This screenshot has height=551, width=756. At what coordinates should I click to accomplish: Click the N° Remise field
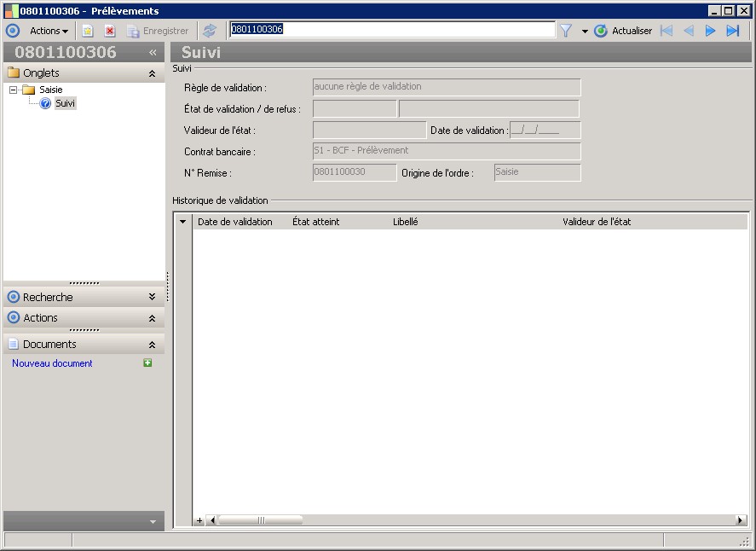(355, 172)
